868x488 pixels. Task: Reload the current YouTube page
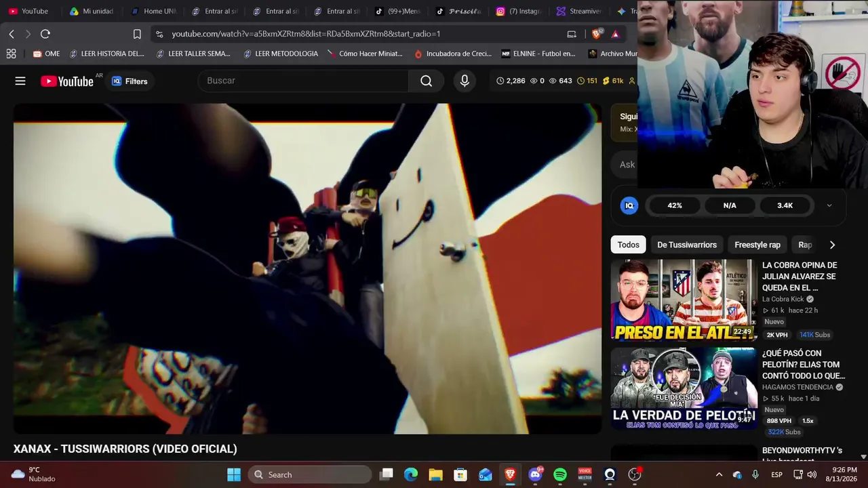click(45, 34)
